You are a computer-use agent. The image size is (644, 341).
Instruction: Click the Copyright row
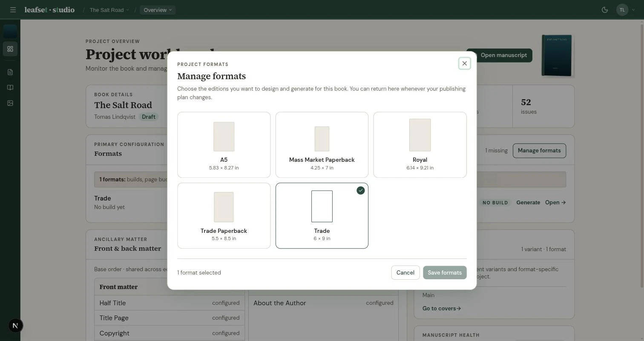tap(170, 333)
